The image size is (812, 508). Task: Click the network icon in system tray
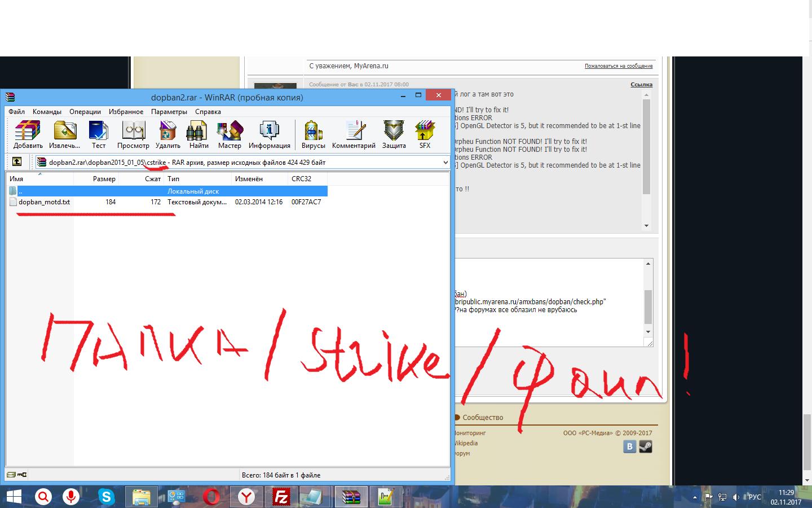tap(722, 497)
